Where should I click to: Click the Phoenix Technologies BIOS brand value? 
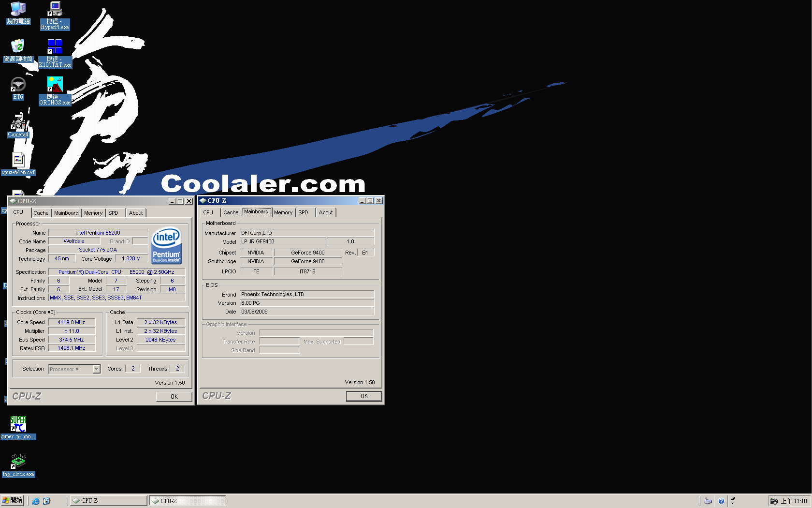coord(307,294)
